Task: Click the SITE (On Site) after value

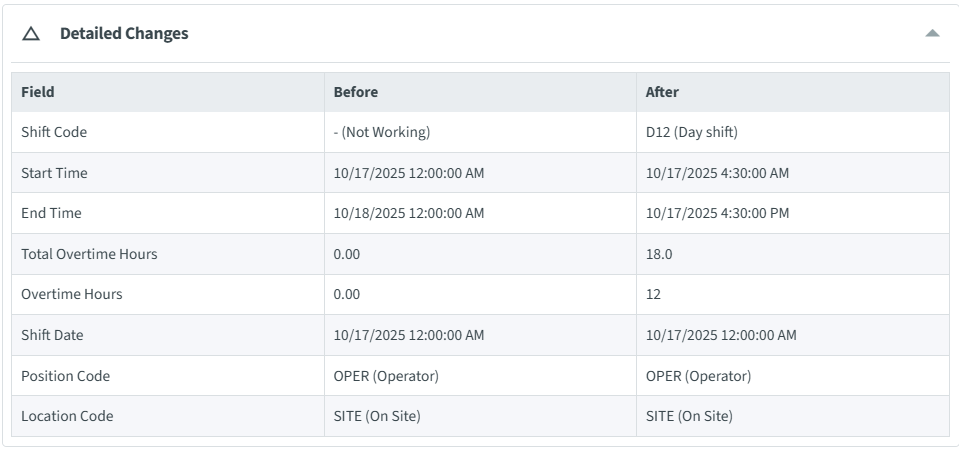Action: pos(689,416)
